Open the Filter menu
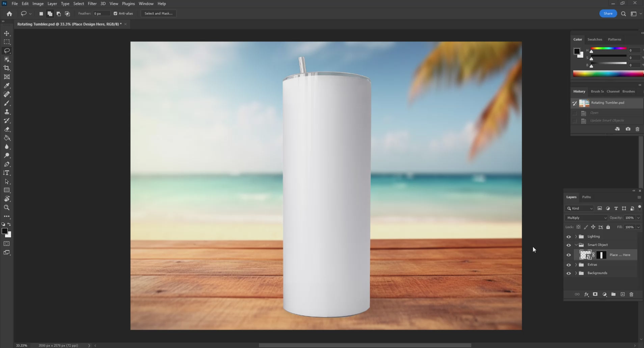 (92, 4)
